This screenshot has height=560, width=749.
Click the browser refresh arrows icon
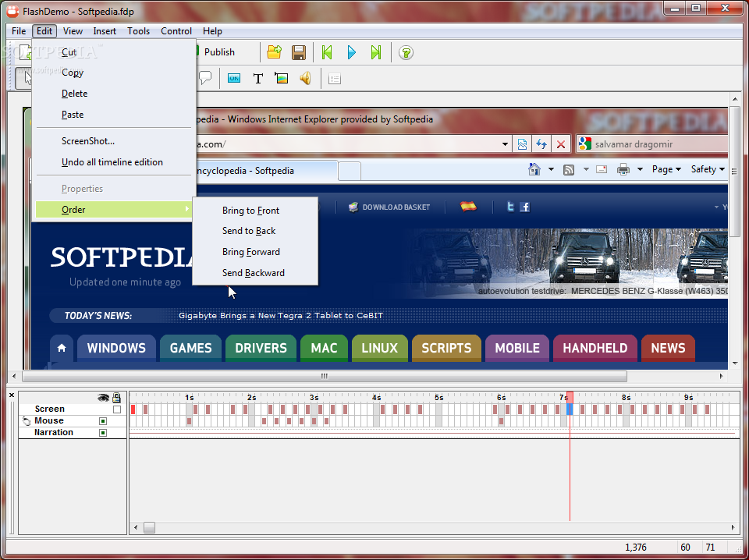pos(541,144)
